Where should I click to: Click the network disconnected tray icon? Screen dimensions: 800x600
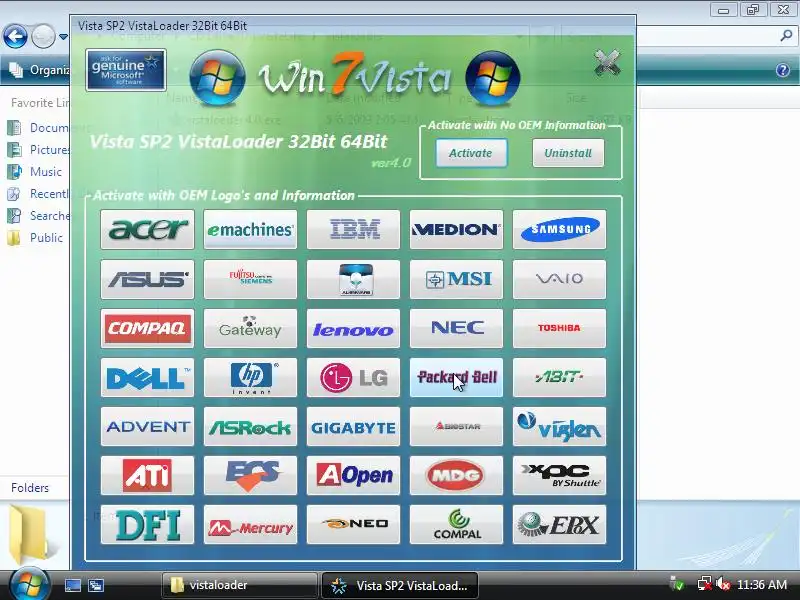point(705,584)
